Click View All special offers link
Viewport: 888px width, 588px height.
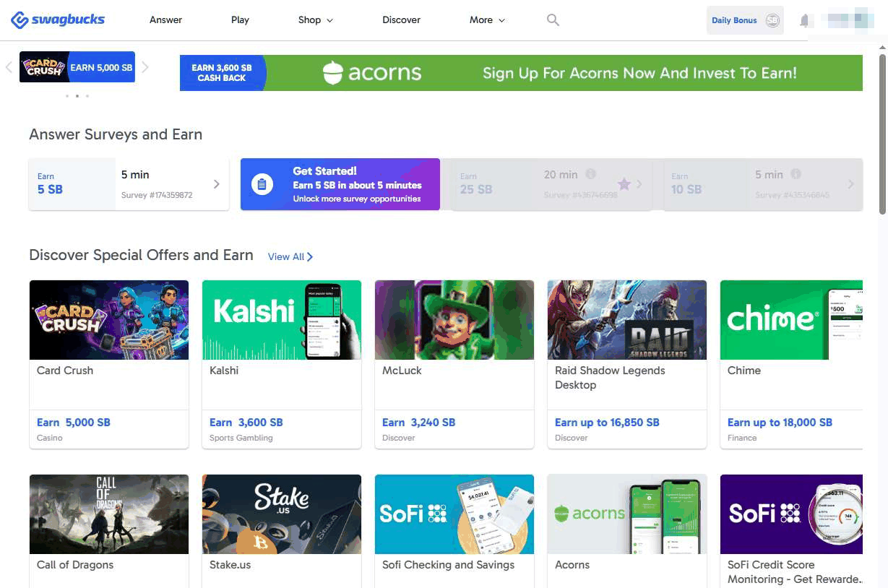(x=290, y=256)
